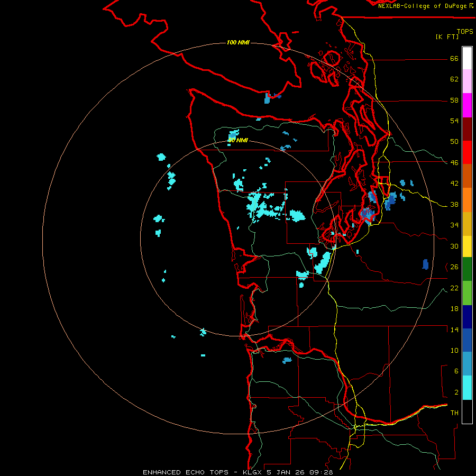This screenshot has width=476, height=476.
Task: Click the orange swatch near 38
Action: 467,200
